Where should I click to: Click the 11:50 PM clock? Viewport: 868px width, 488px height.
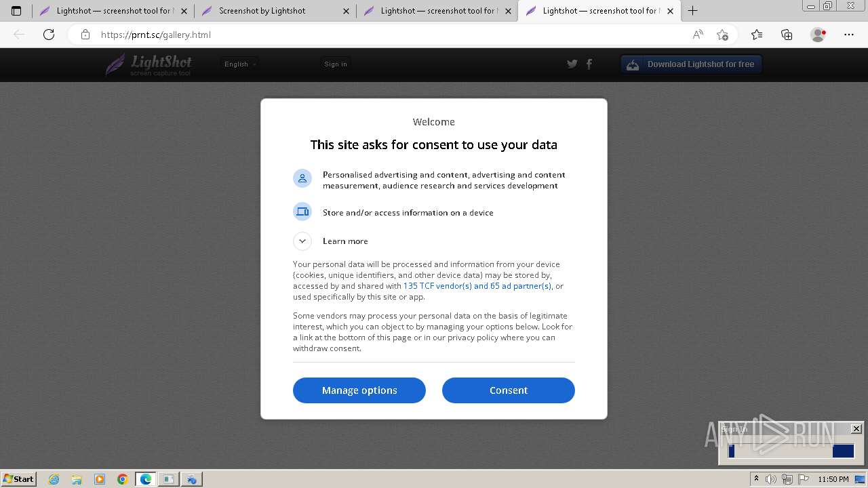(x=833, y=479)
